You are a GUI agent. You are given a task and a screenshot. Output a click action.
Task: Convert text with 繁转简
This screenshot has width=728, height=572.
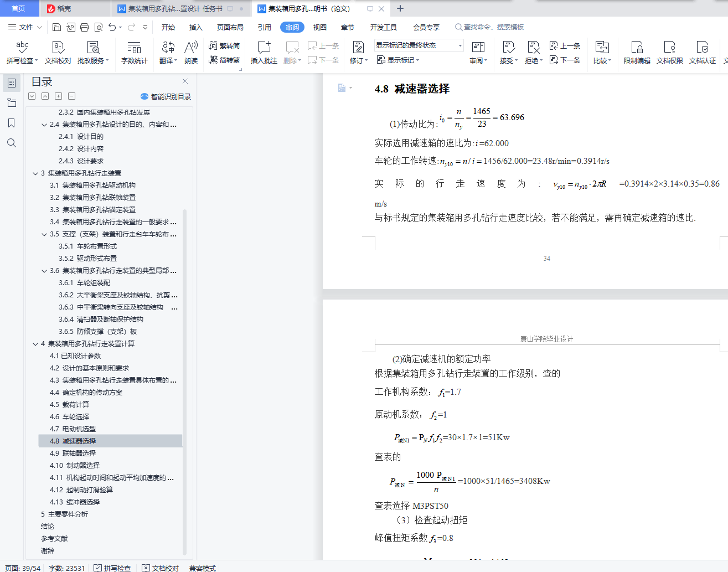(x=224, y=45)
